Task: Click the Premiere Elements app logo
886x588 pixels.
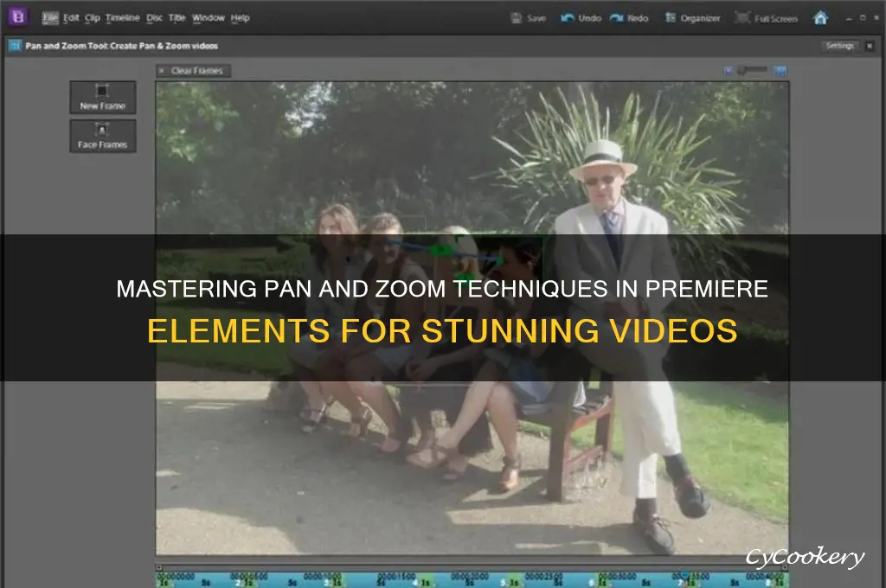Action: [x=17, y=17]
